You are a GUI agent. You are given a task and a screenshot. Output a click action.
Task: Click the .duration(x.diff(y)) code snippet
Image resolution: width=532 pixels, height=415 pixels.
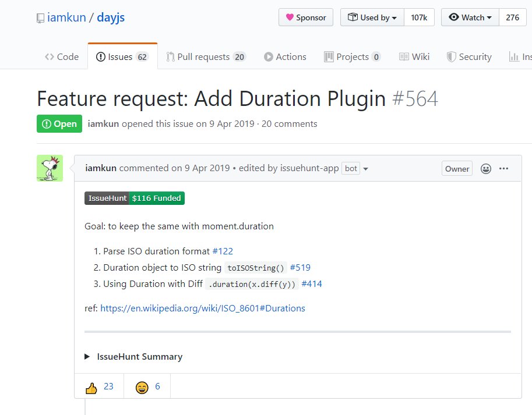(252, 284)
